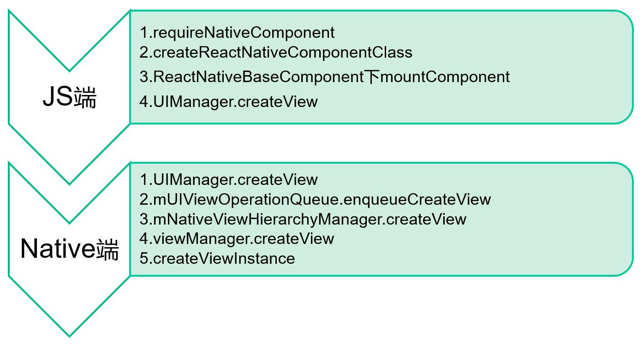This screenshot has width=644, height=344.
Task: Select "1.UIManager.createView" in the Native端 box
Action: 229,179
